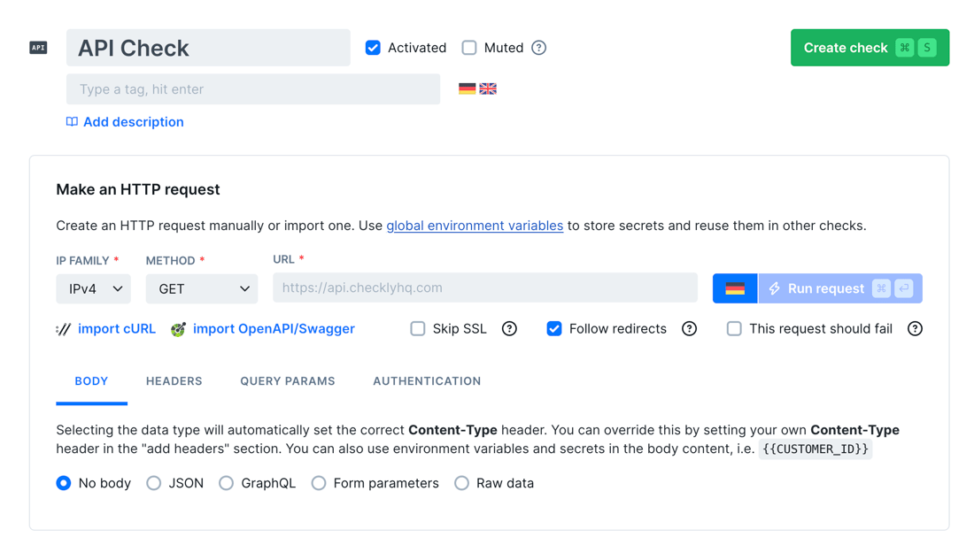
Task: Switch to the Body tab
Action: click(x=91, y=381)
